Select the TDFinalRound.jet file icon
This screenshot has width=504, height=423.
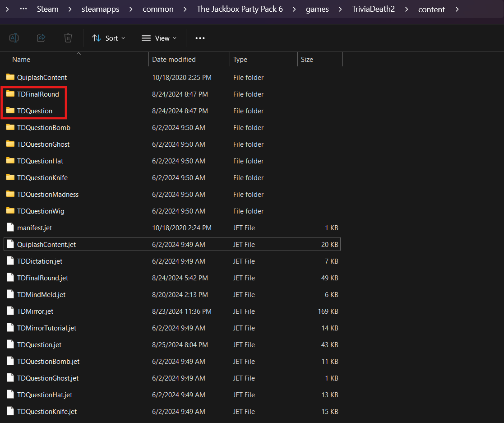10,278
